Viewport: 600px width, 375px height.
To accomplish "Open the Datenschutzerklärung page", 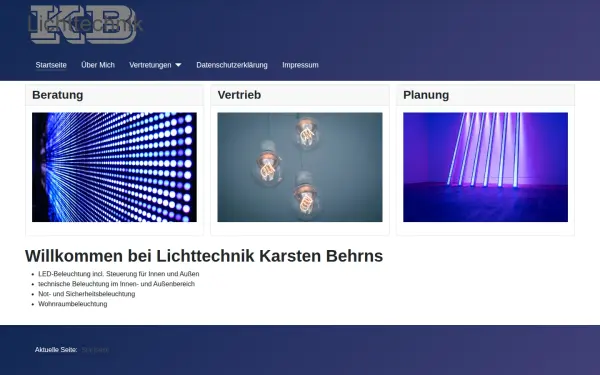I will point(232,65).
